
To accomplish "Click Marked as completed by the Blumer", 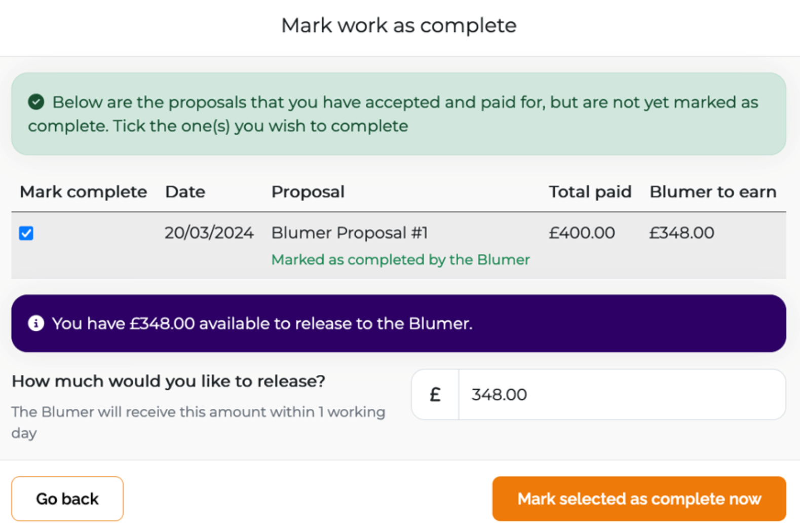I will click(400, 260).
